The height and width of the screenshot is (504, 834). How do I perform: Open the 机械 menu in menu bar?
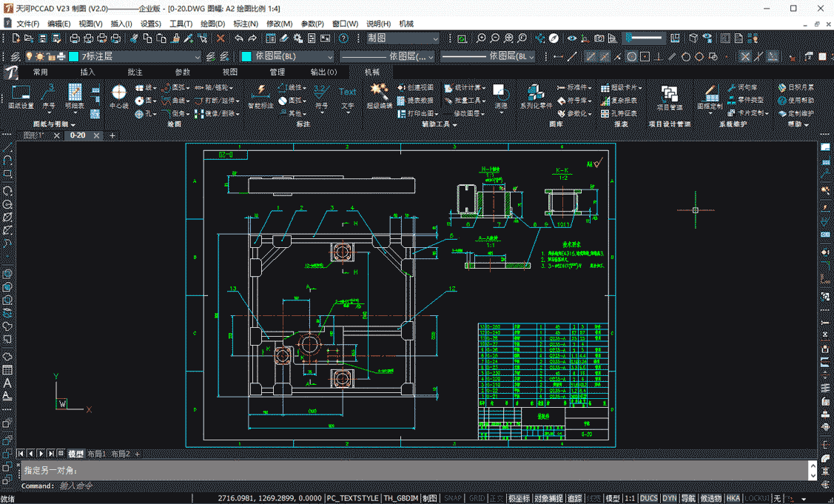[406, 24]
